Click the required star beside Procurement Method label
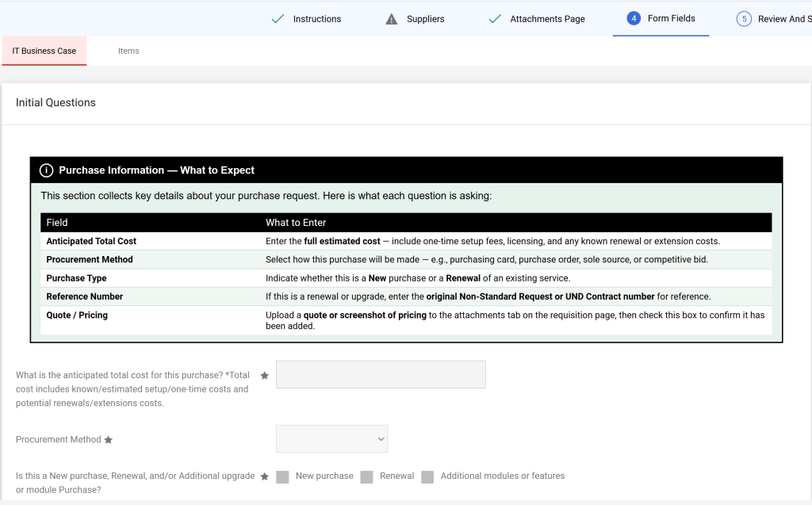 click(x=108, y=440)
